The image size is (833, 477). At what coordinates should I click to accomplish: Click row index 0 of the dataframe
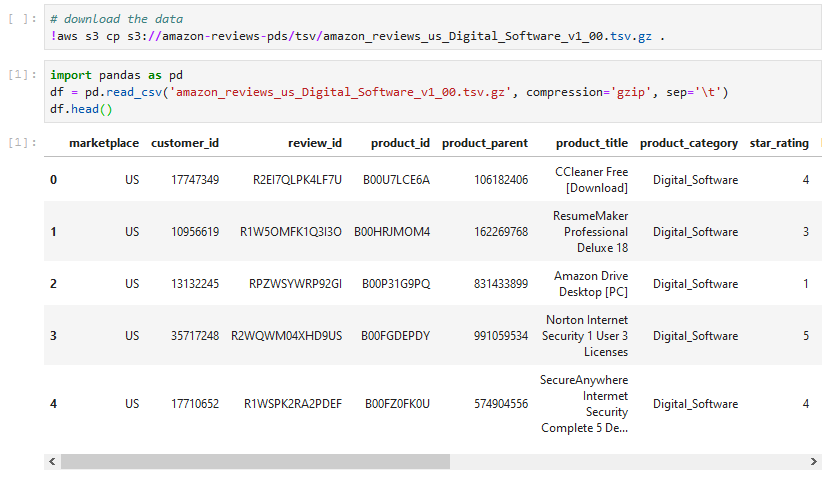pos(54,180)
